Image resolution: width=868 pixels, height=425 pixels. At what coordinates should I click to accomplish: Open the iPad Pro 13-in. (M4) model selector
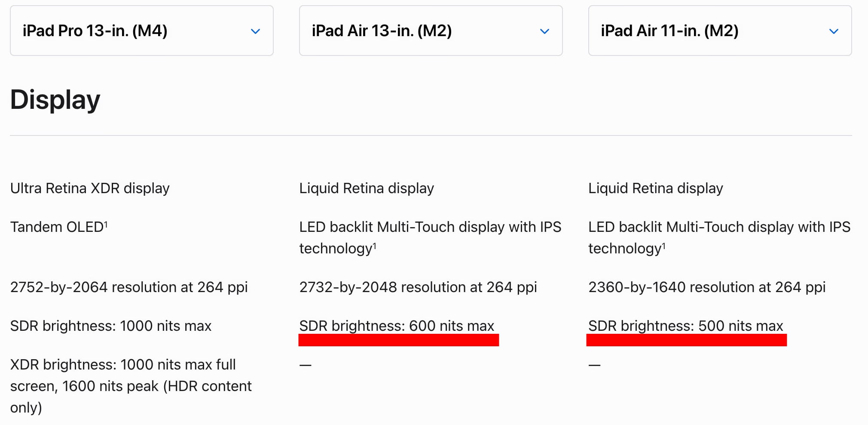pos(141,31)
